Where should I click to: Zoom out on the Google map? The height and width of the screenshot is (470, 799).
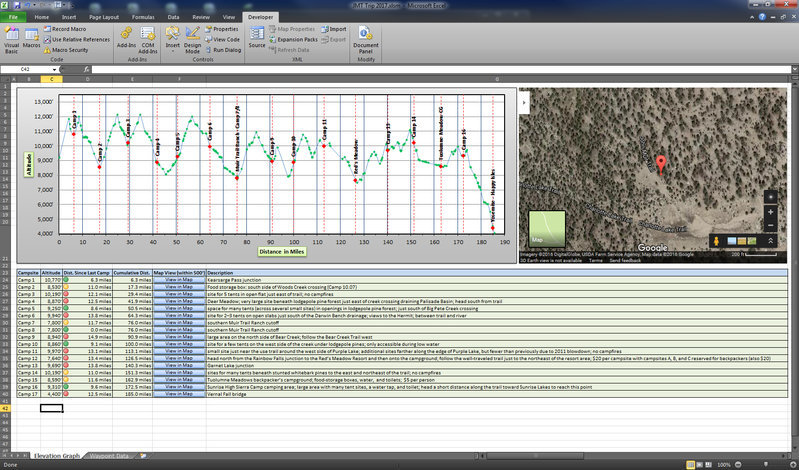click(770, 225)
